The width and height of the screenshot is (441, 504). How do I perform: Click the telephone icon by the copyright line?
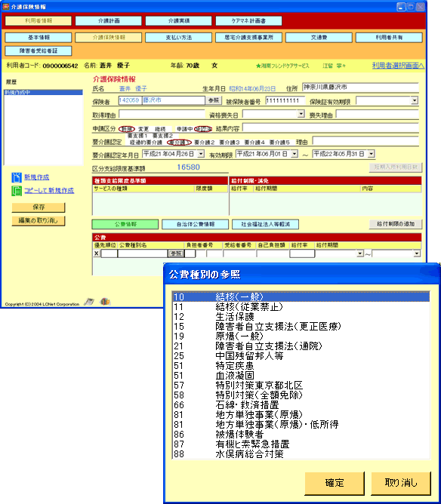(89, 302)
